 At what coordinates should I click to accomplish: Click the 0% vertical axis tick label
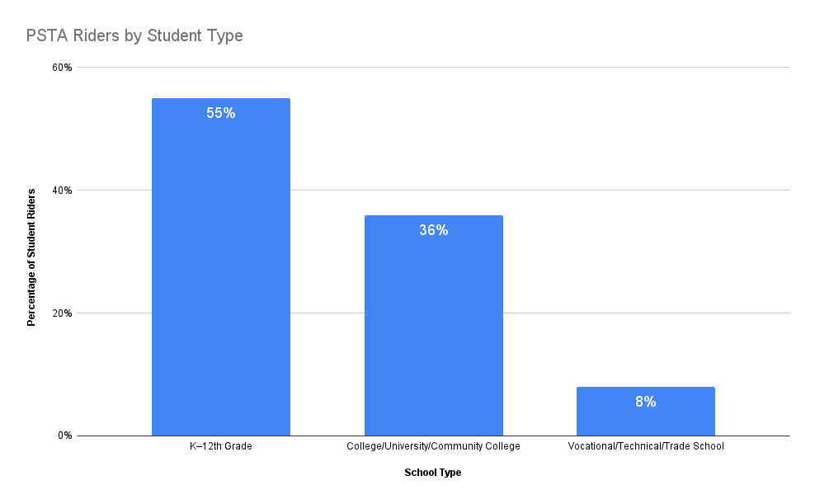(x=65, y=436)
